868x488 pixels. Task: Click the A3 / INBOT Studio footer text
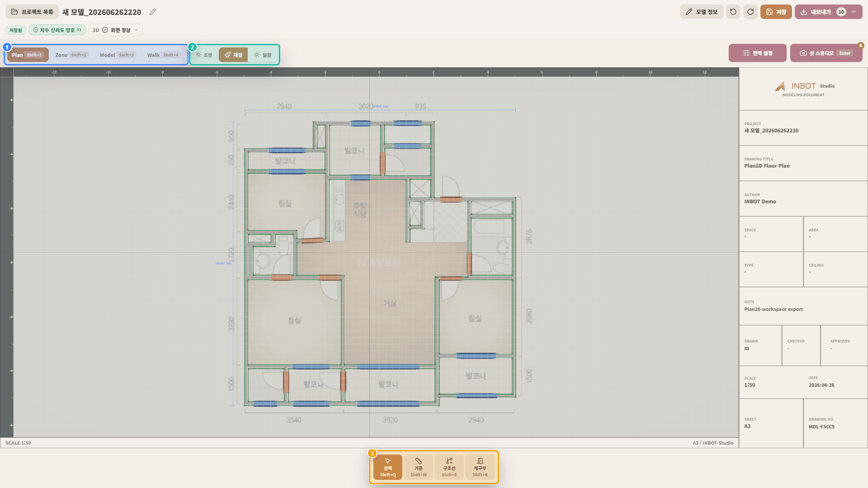coord(713,443)
